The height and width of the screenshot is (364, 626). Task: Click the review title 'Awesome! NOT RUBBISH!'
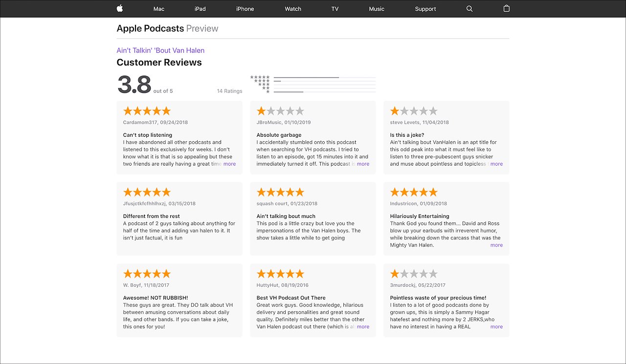point(156,298)
